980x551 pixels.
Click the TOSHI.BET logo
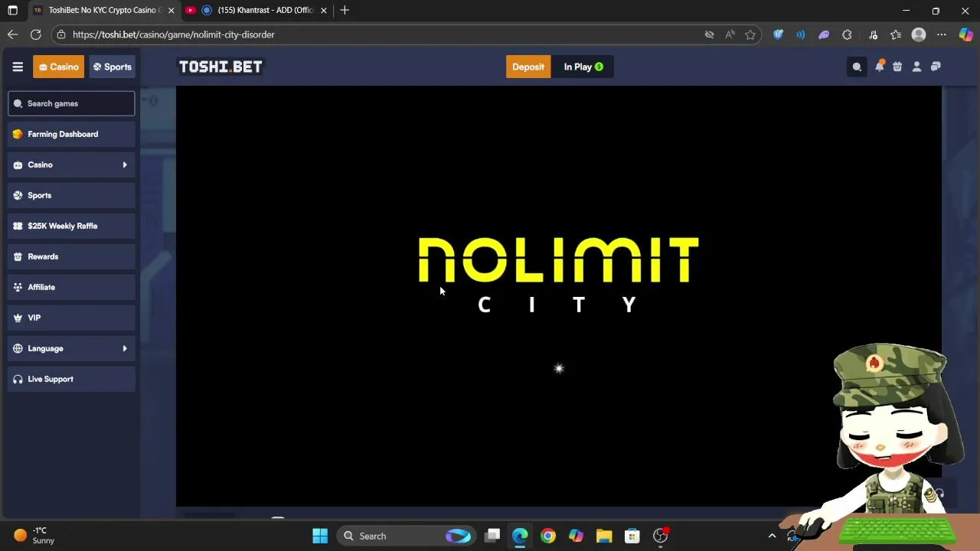pos(220,67)
